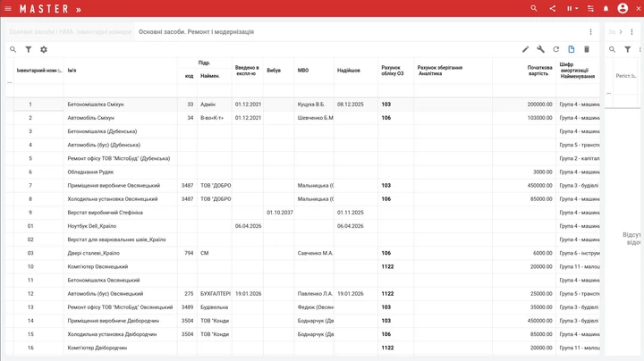The height and width of the screenshot is (361, 644).
Task: Click 'Група 6 - інструм' amortization cell
Action: point(580,253)
